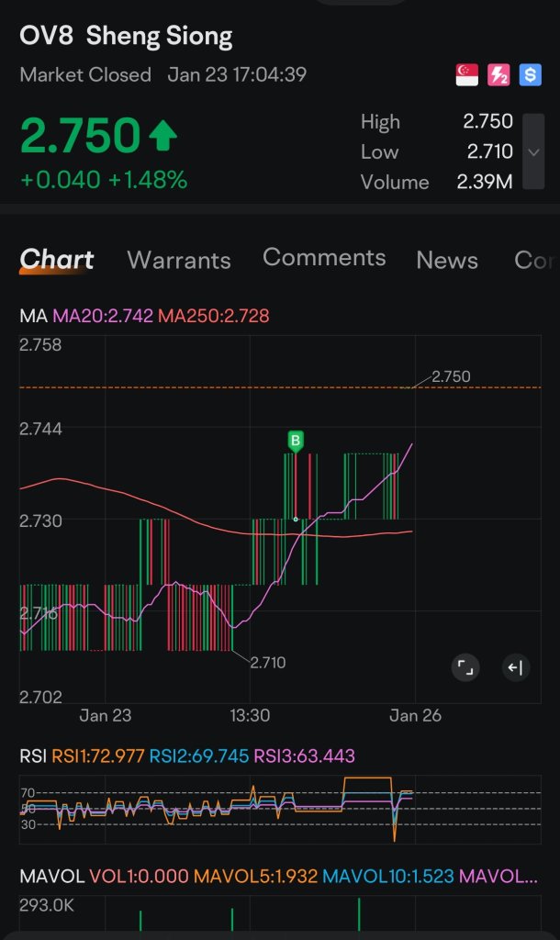
Task: Open the News tab
Action: [x=447, y=260]
